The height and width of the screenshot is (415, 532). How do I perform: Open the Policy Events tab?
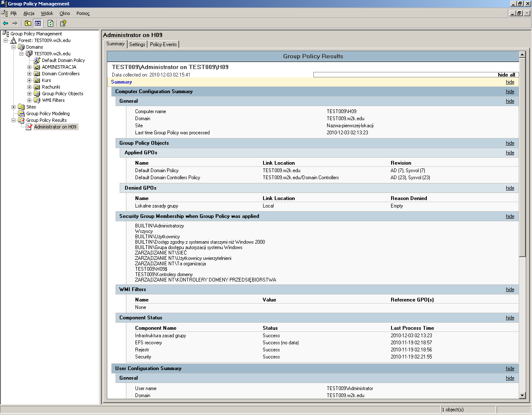click(163, 44)
